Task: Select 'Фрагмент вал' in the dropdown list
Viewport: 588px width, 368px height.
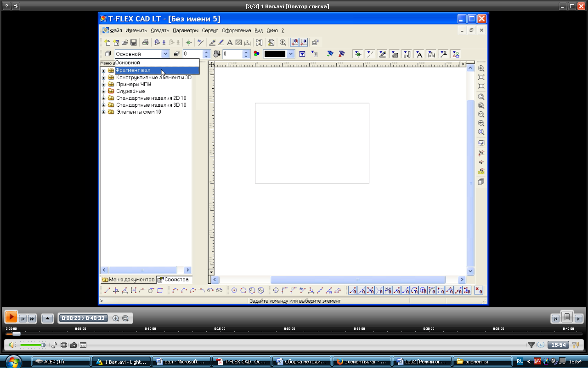Action: coord(157,70)
